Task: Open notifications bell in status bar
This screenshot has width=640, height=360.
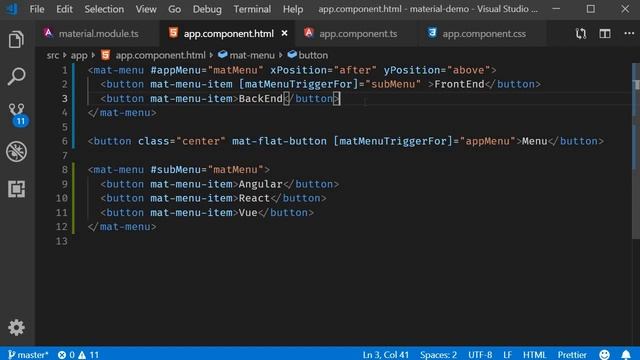Action: pyautogui.click(x=626, y=354)
